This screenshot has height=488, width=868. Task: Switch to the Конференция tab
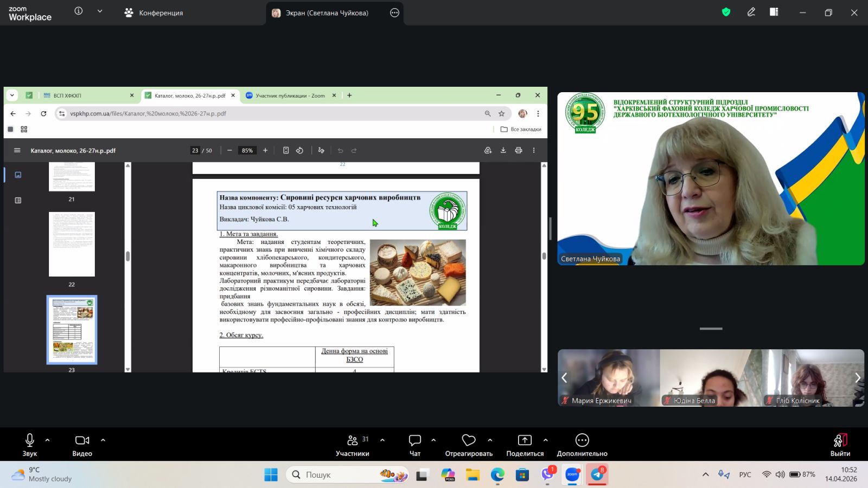(x=154, y=12)
